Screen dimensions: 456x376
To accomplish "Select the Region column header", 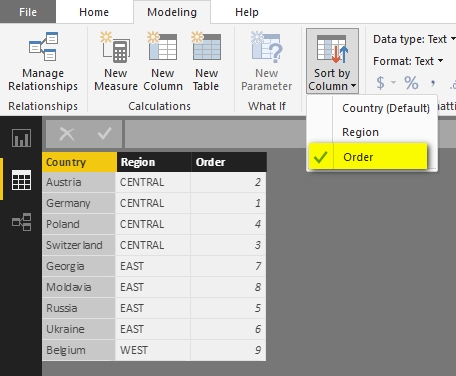I will click(x=154, y=162).
